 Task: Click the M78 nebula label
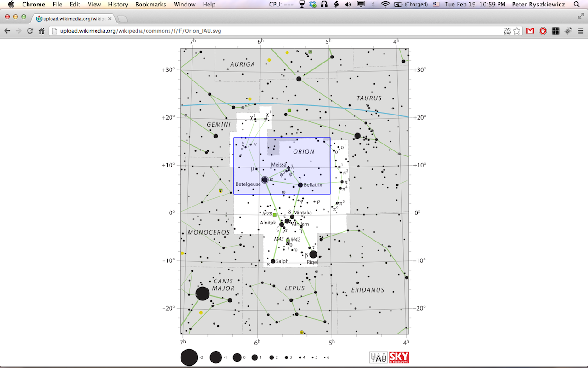coord(267,213)
